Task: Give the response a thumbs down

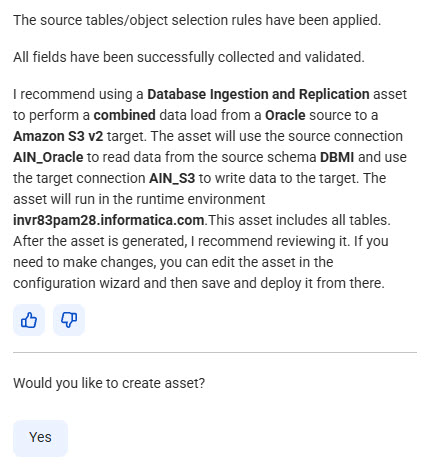Action: [x=69, y=320]
